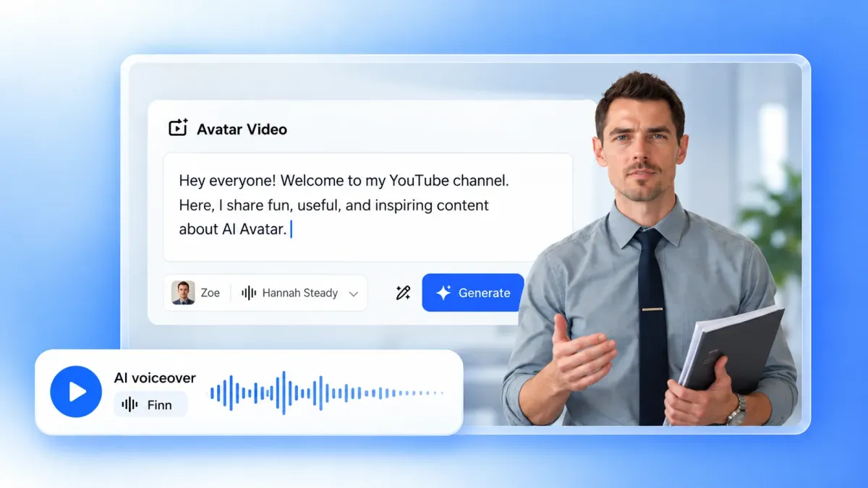Viewport: 868px width, 488px height.
Task: Seek within the AI voiceover waveform
Action: [x=326, y=393]
